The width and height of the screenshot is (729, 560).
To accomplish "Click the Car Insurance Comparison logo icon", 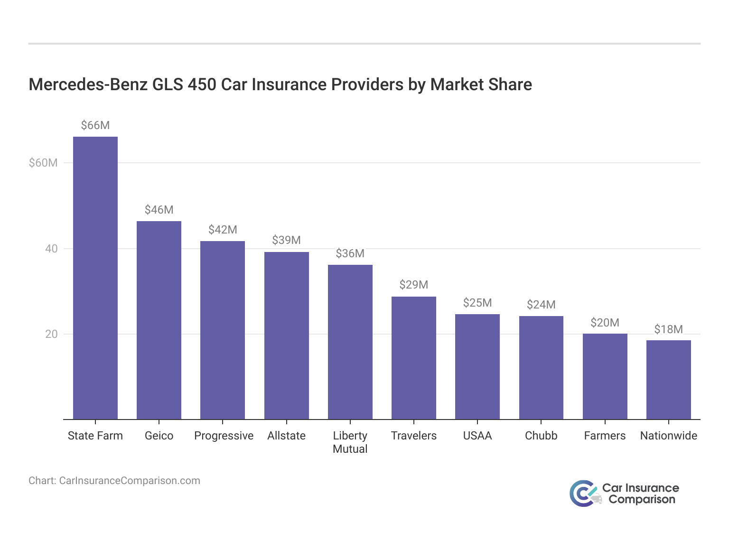I will coord(585,494).
